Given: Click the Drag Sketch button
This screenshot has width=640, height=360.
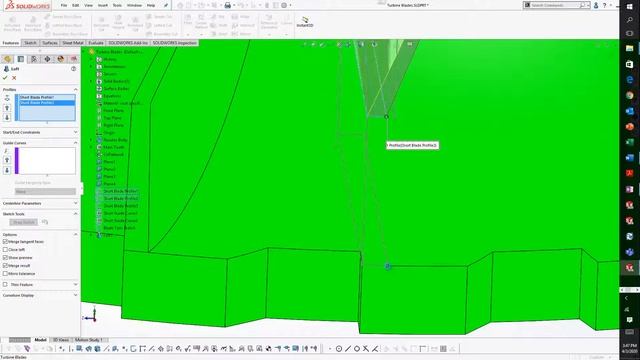Looking at the screenshot, I should click(x=24, y=222).
